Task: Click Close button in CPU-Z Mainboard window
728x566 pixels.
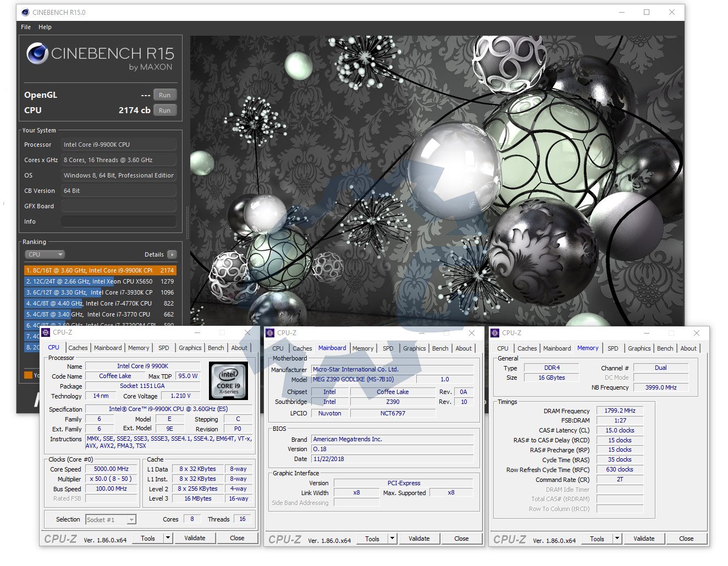Action: coord(462,539)
